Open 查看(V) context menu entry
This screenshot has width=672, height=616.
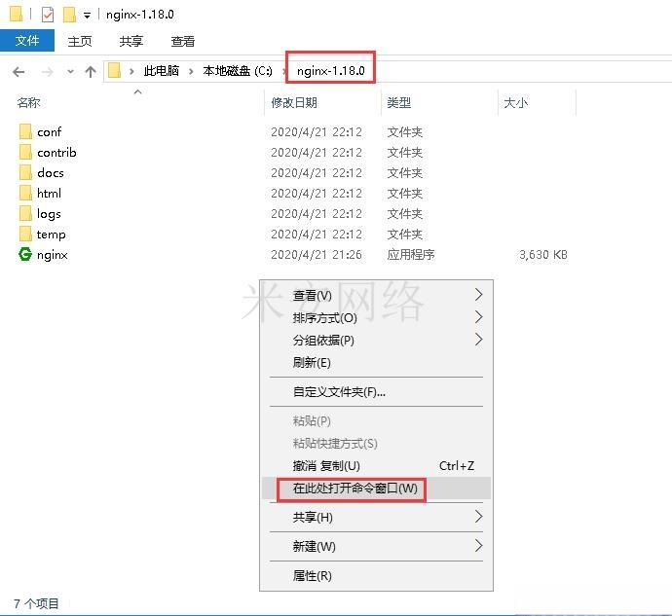tap(376, 295)
